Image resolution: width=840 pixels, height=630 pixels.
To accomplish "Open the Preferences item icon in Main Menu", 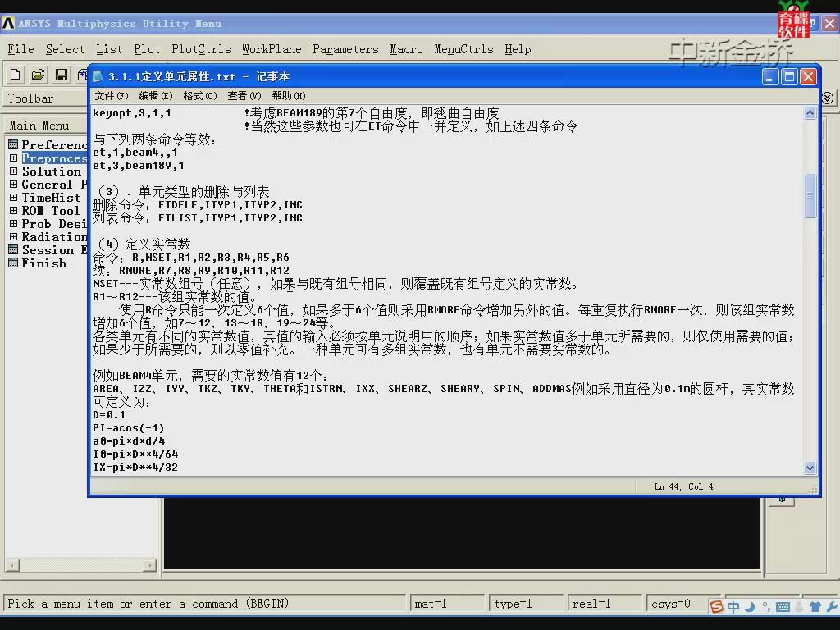I will (x=13, y=144).
